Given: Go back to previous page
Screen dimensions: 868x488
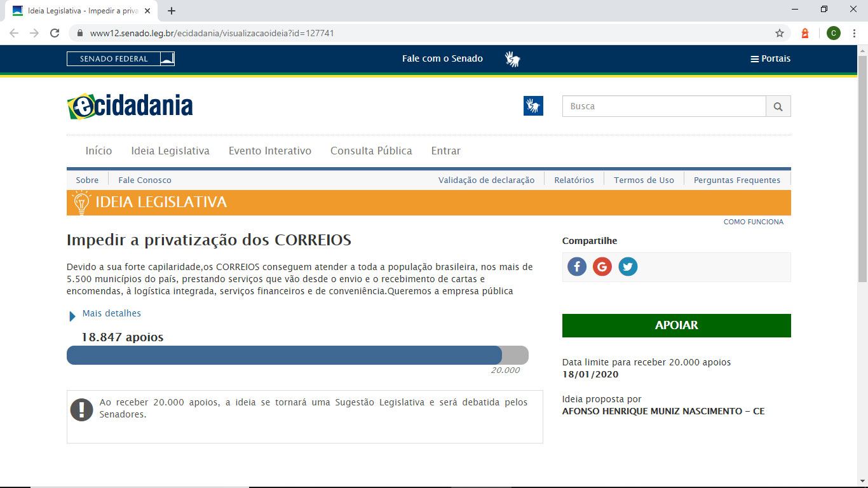Looking at the screenshot, I should tap(14, 33).
